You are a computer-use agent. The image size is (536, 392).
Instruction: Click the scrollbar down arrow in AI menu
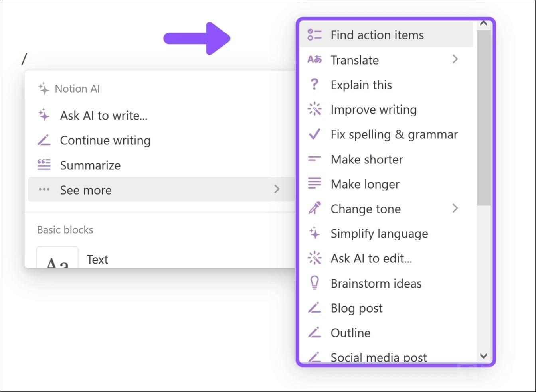pyautogui.click(x=483, y=356)
